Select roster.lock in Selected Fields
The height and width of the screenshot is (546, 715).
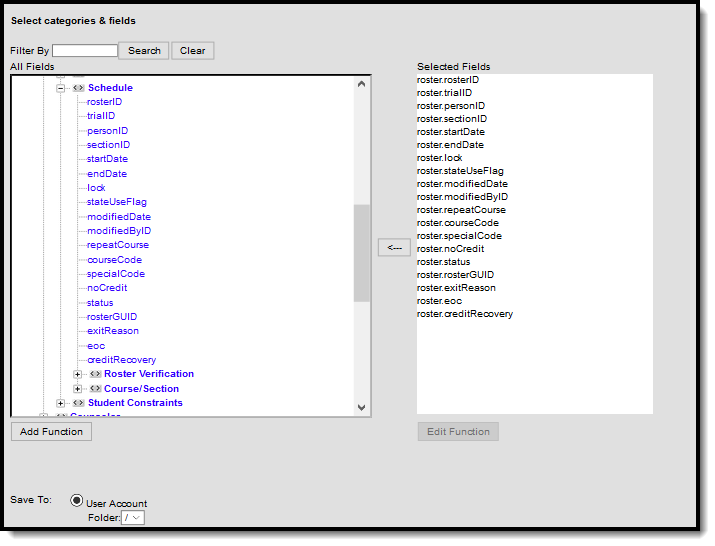pyautogui.click(x=440, y=158)
